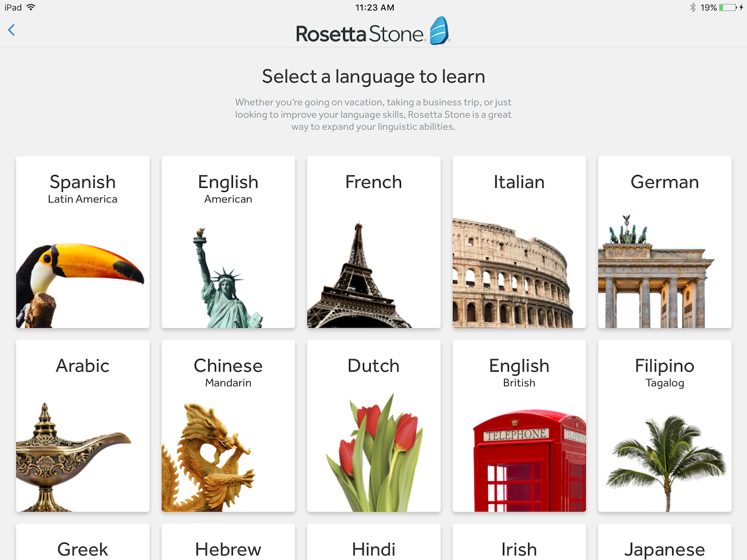Viewport: 747px width, 560px height.
Task: Select the Hebrew language card
Action: pyautogui.click(x=228, y=545)
